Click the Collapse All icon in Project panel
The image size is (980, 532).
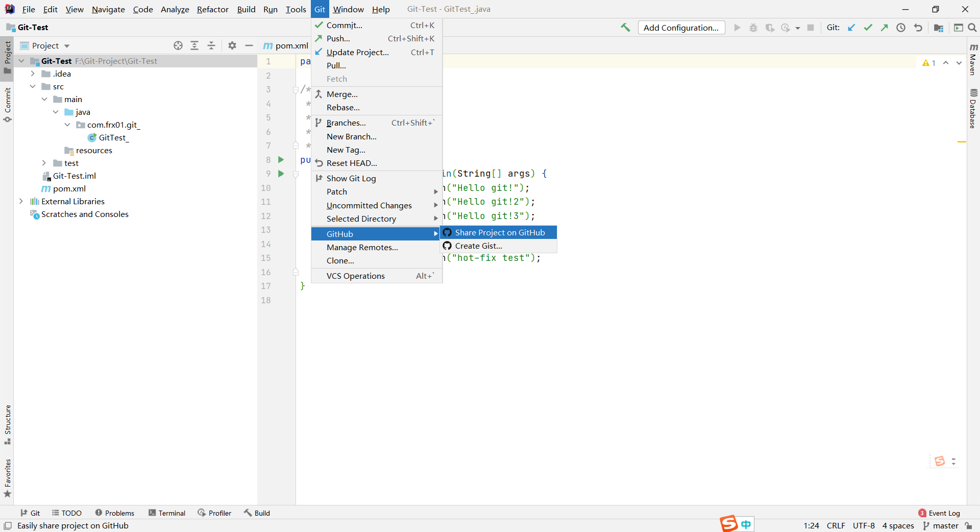tap(211, 45)
